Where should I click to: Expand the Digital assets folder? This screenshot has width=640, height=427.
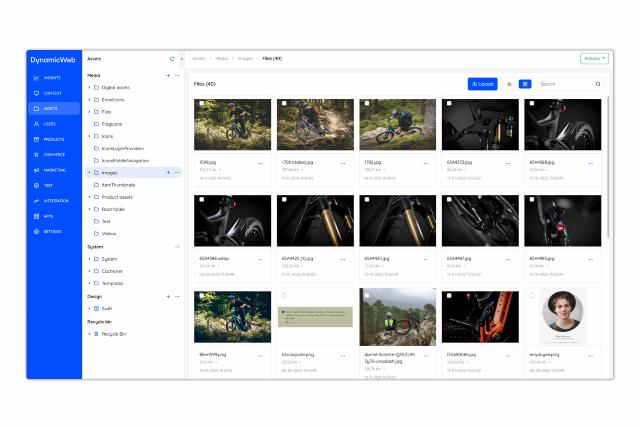click(89, 87)
